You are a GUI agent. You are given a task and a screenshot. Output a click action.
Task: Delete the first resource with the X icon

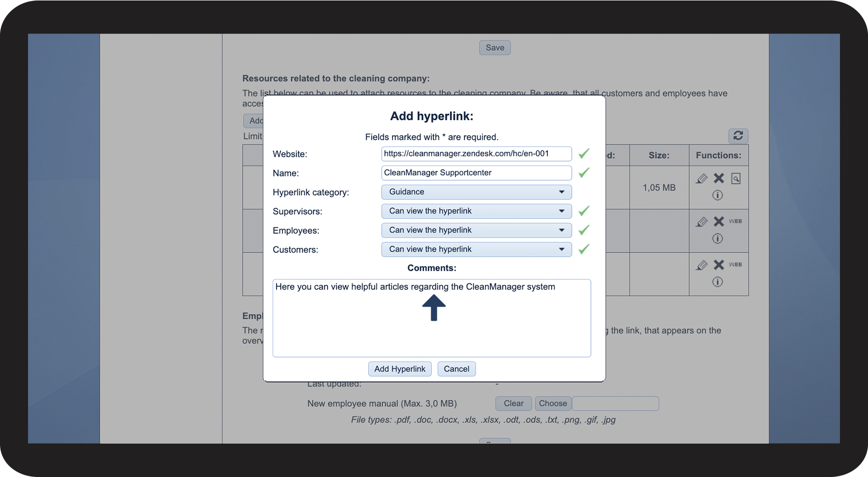[x=719, y=178]
